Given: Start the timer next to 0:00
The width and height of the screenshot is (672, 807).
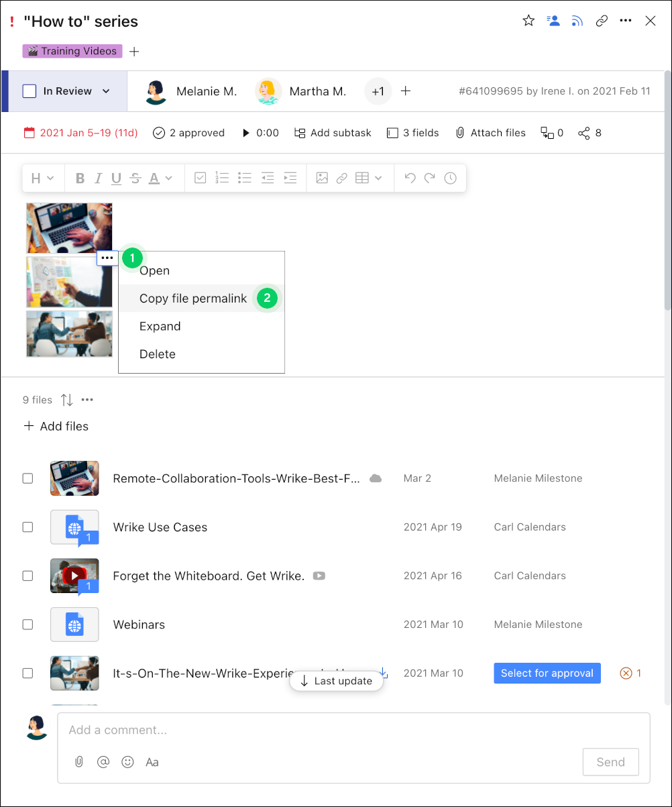Looking at the screenshot, I should pyautogui.click(x=246, y=132).
